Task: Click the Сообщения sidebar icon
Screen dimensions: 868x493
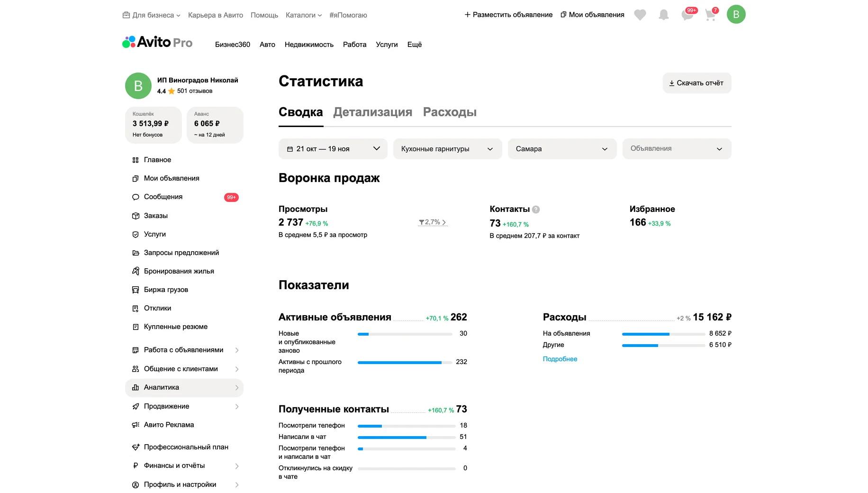Action: pyautogui.click(x=136, y=197)
